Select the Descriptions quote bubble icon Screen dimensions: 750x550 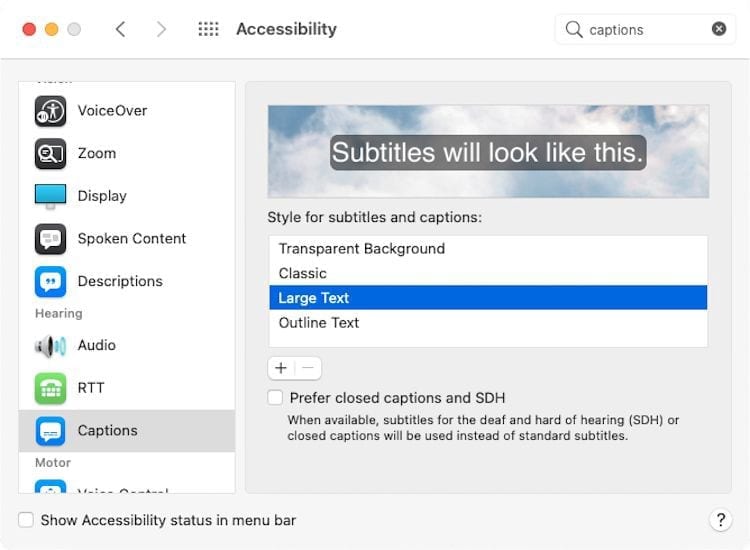(50, 282)
